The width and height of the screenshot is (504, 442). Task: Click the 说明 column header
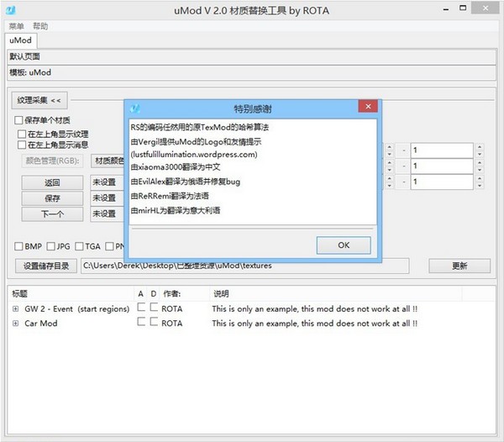tap(336, 294)
